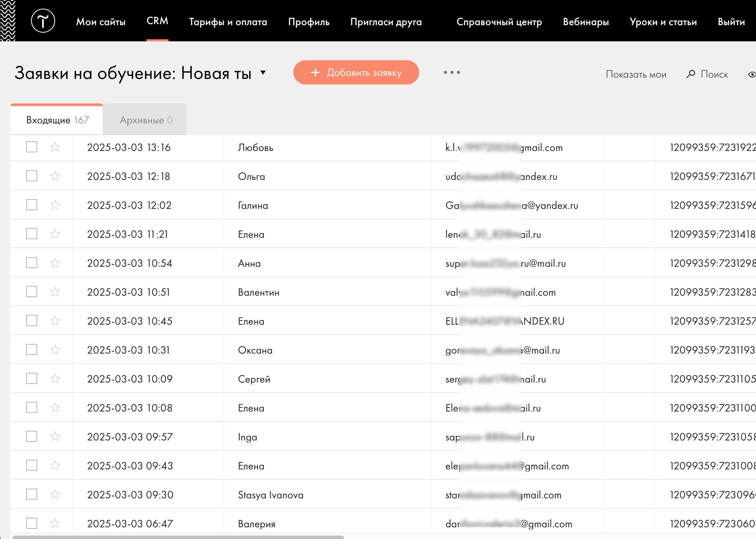This screenshot has width=756, height=539.
Task: Star the 09:43 Елена request
Action: click(x=55, y=466)
